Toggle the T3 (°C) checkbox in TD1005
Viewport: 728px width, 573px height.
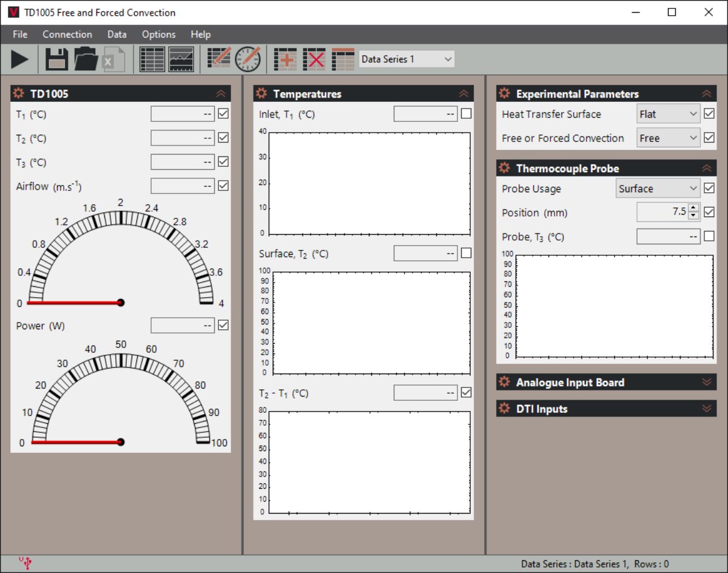(223, 162)
